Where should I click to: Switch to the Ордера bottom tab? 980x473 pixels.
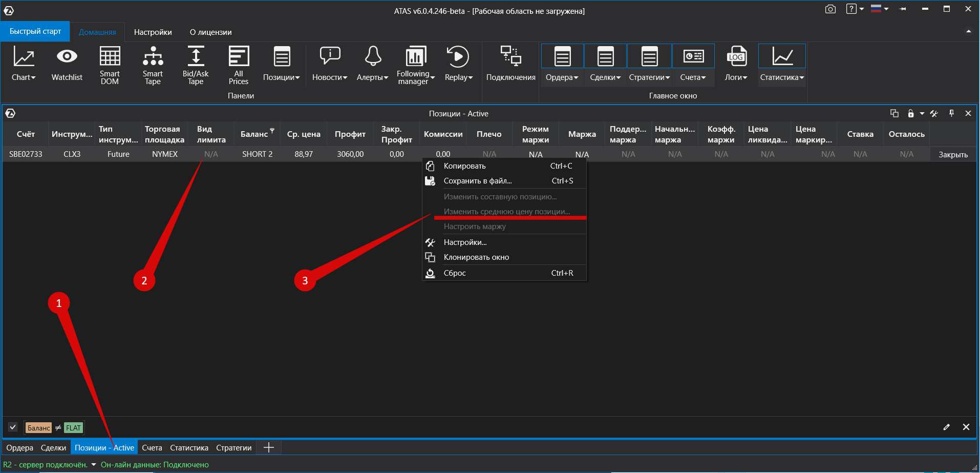click(x=20, y=448)
